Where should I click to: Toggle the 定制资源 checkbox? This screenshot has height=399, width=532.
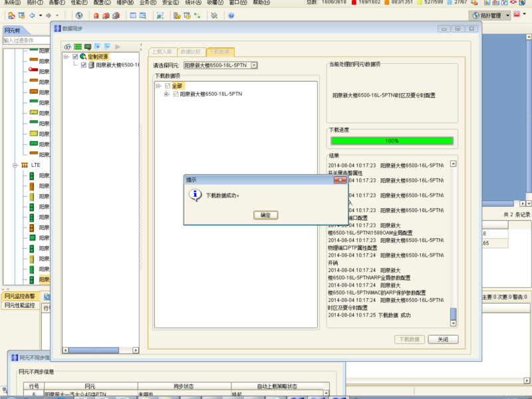[x=75, y=57]
